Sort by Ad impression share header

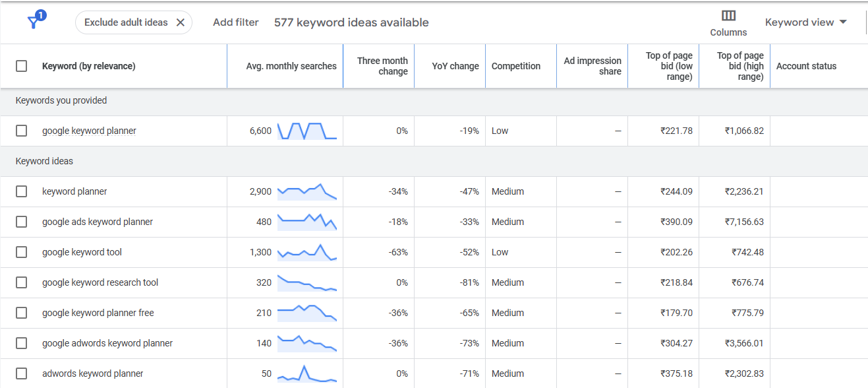click(593, 66)
